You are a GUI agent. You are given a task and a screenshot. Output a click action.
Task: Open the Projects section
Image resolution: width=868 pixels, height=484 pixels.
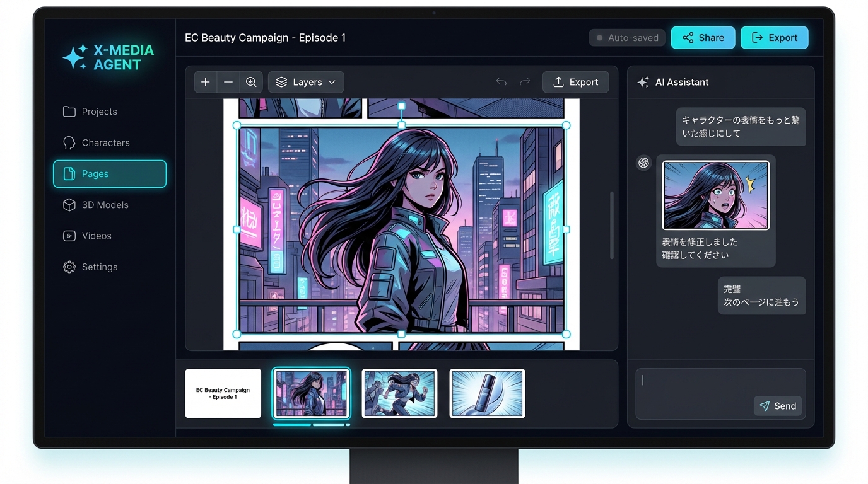[99, 112]
